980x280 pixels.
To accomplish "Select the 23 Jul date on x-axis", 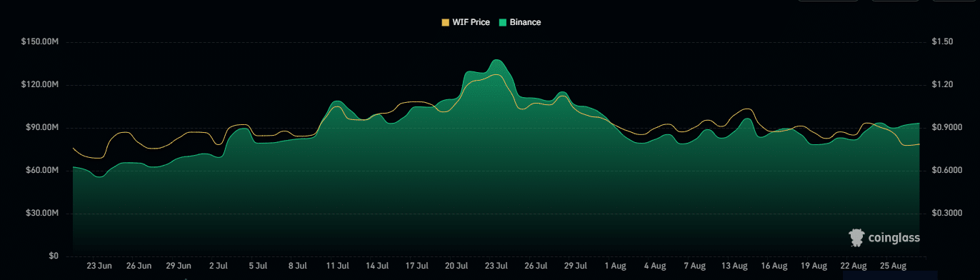I will tap(496, 266).
